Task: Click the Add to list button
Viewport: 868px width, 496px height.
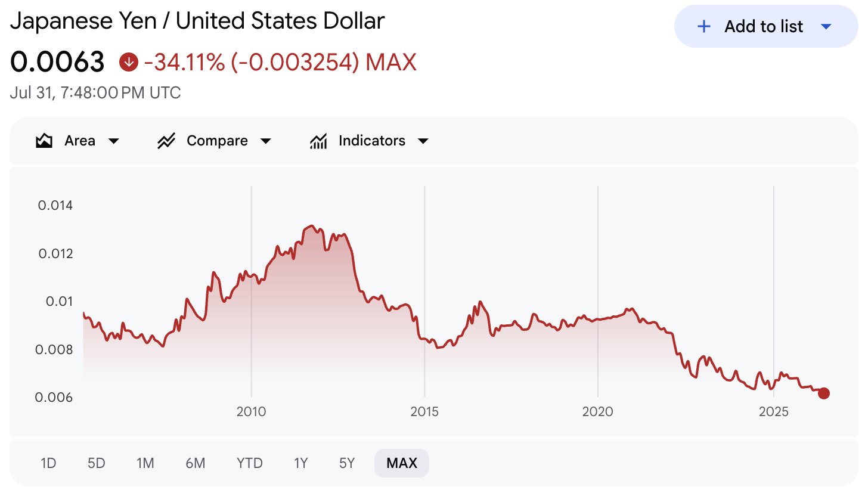Action: pos(765,26)
